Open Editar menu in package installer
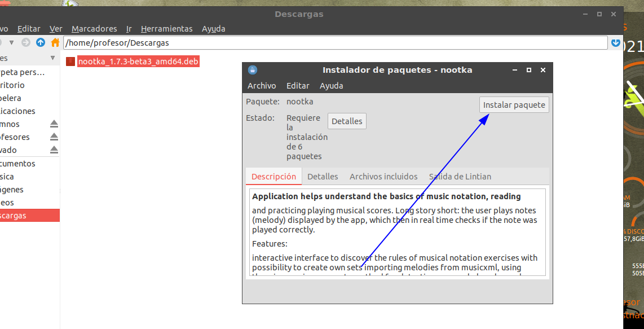This screenshot has height=329, width=644. pyautogui.click(x=298, y=86)
